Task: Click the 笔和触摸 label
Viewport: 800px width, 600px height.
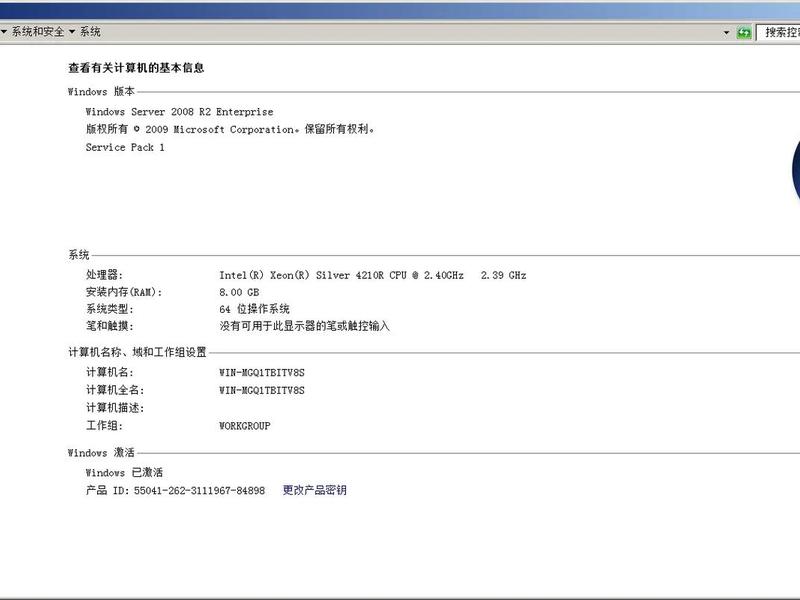Action: coord(109,326)
